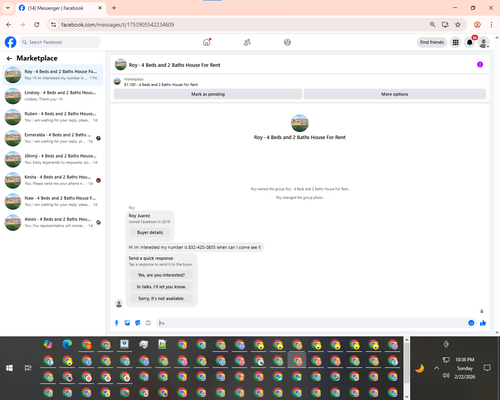The width and height of the screenshot is (500, 400).
Task: Open Buyer details for Roy Juarez
Action: coord(150,232)
